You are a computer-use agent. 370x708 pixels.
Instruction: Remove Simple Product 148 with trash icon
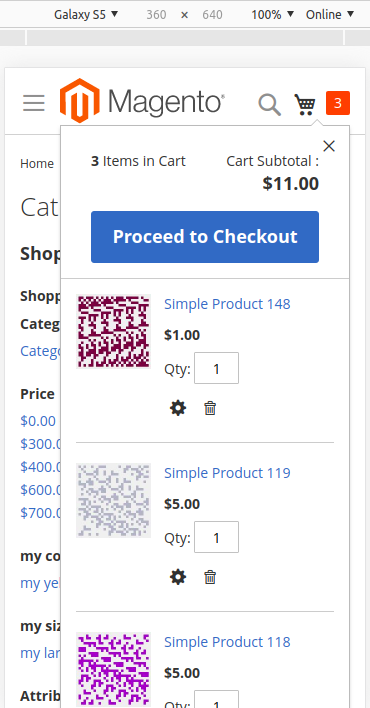pyautogui.click(x=210, y=408)
